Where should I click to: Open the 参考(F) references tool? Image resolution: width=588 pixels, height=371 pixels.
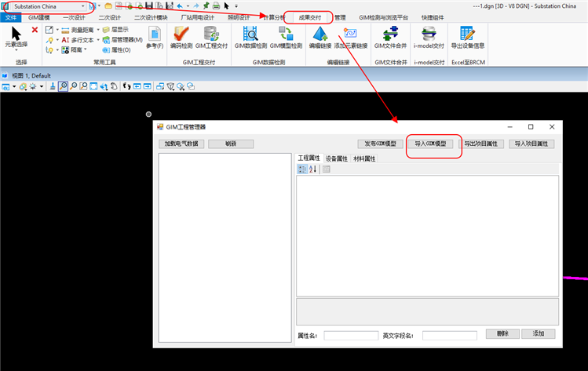click(155, 38)
